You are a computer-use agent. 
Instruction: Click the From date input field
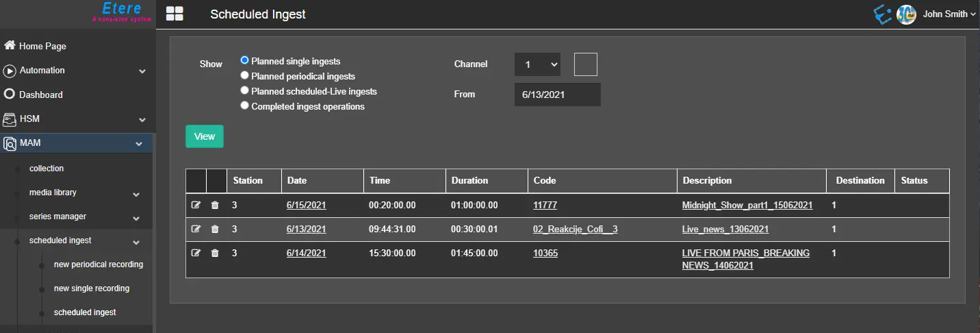[557, 95]
